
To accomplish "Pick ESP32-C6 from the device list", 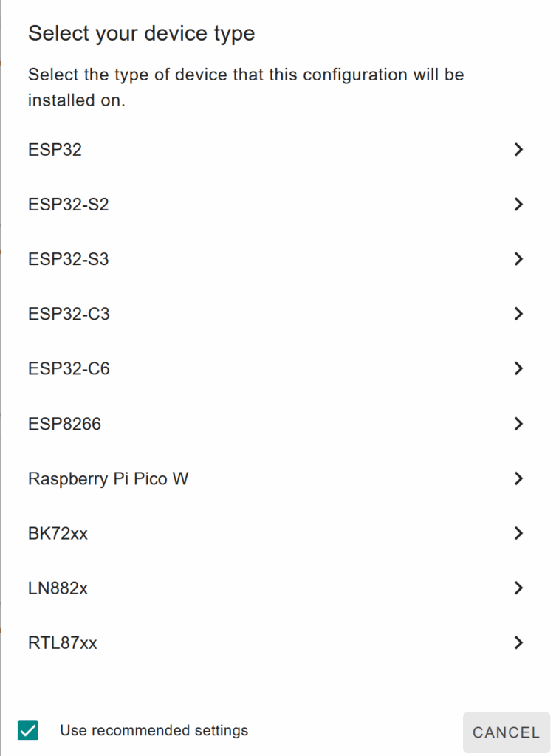I will 69,368.
